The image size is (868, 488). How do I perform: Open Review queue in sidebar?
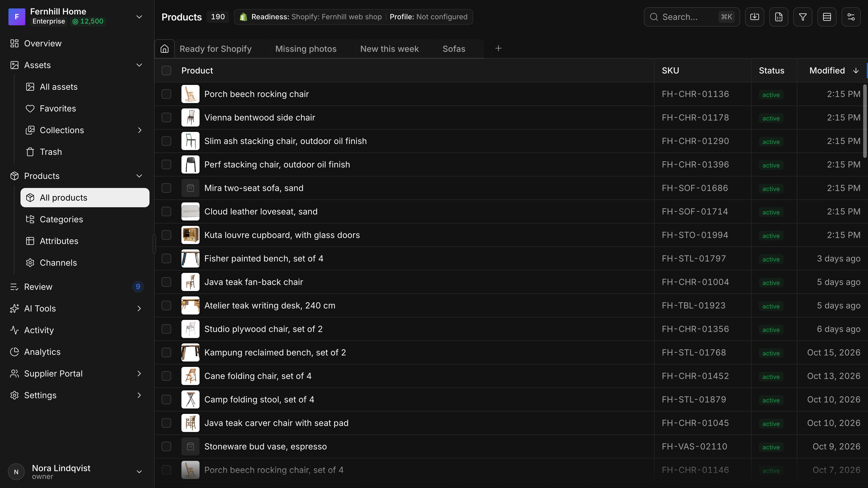point(77,287)
